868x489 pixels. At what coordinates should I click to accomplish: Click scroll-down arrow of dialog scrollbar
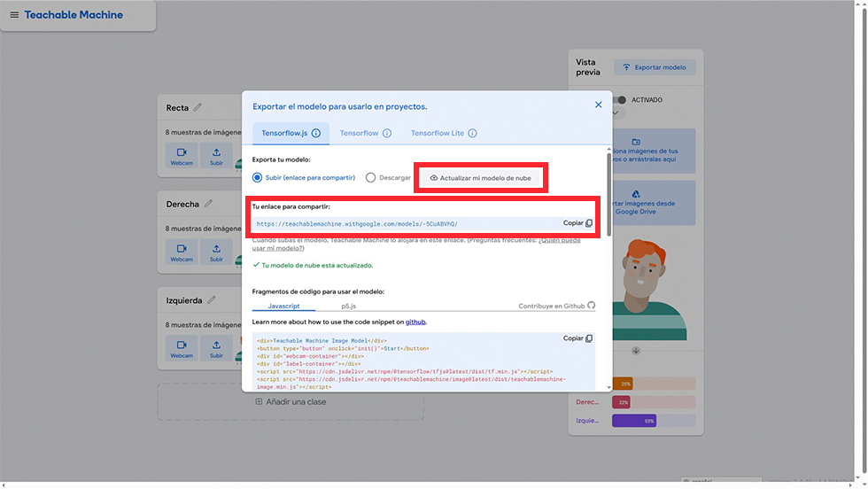tap(609, 388)
